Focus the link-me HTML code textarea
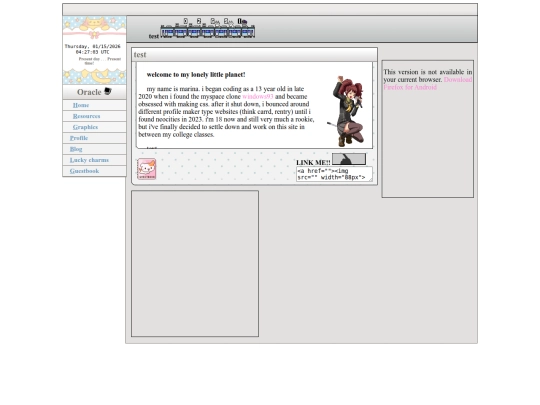Viewport: 540px width, 405px height. pyautogui.click(x=334, y=174)
